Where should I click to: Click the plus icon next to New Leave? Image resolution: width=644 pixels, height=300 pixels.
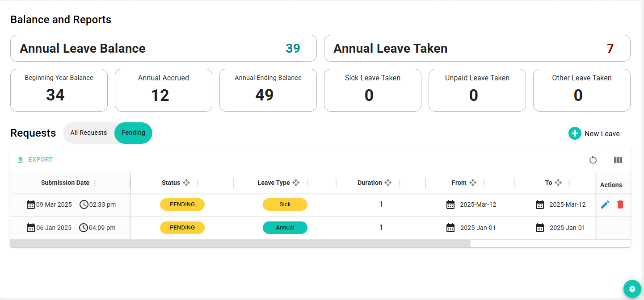(575, 133)
